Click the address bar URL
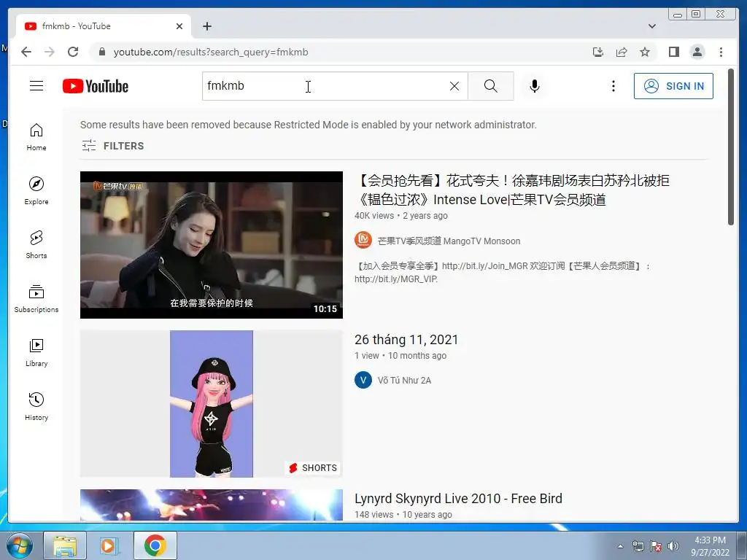 point(211,52)
